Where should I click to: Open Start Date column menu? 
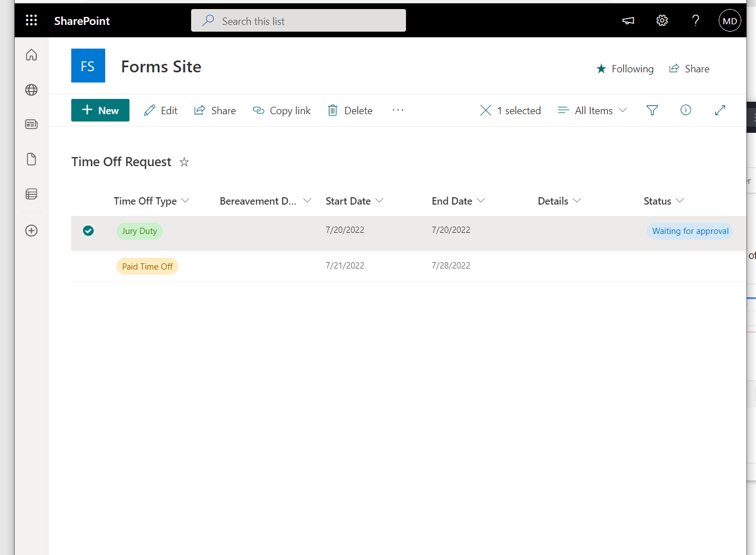[x=355, y=201]
